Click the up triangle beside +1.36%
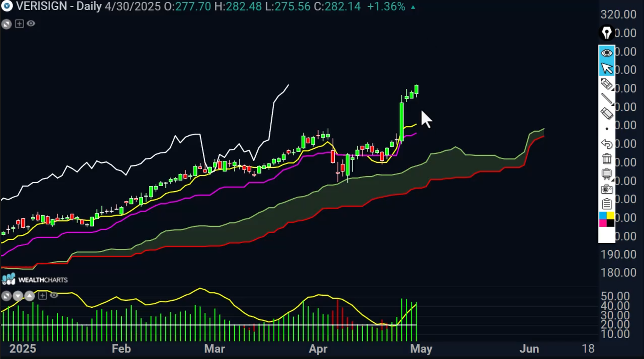The image size is (644, 359). [x=413, y=7]
